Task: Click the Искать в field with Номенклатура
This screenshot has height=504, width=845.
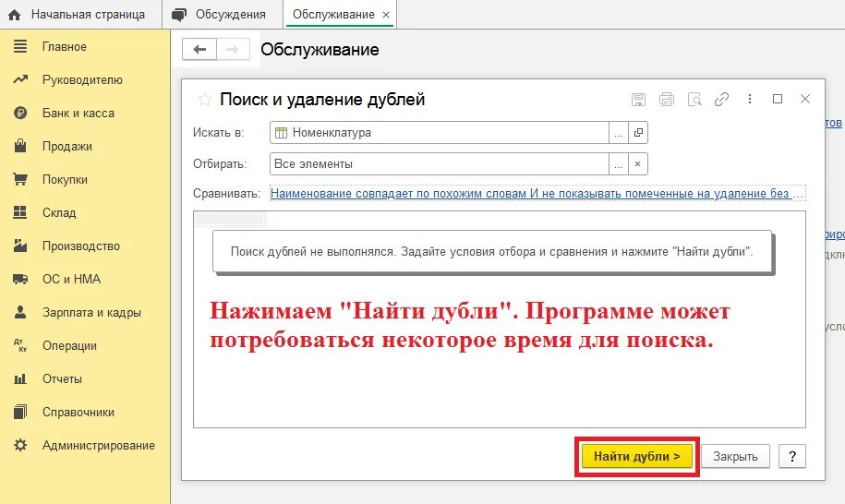Action: [440, 133]
